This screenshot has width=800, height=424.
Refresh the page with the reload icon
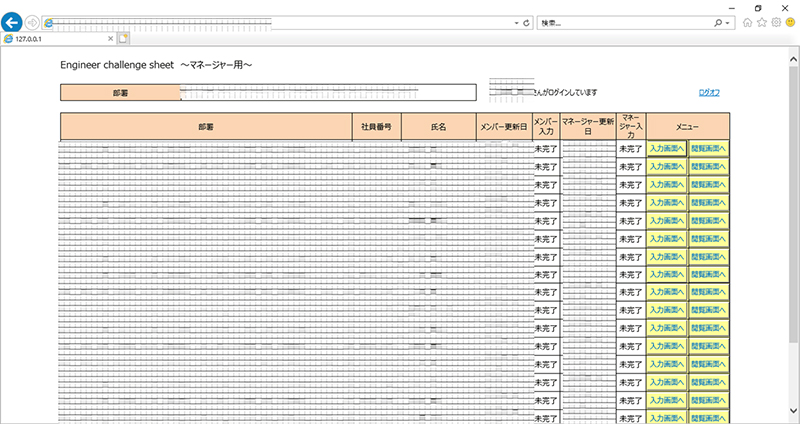pyautogui.click(x=527, y=23)
